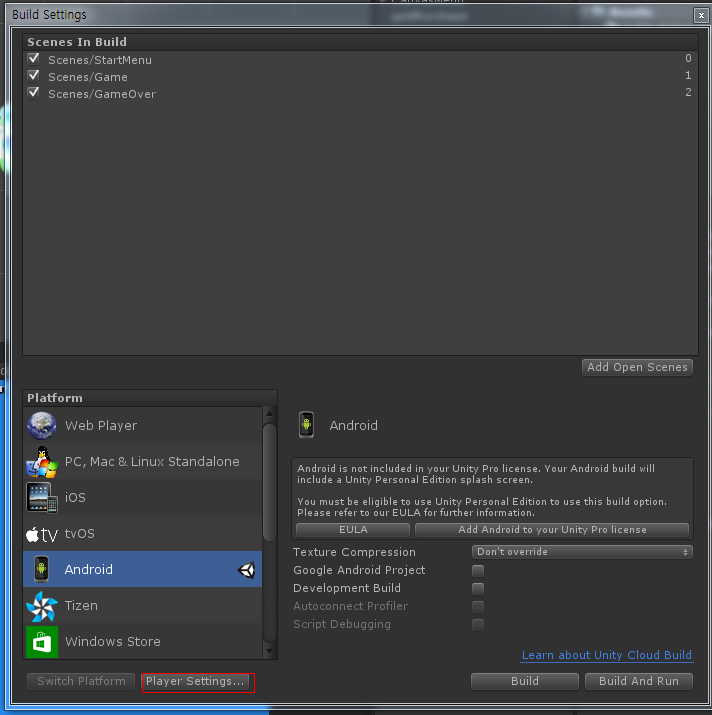The height and width of the screenshot is (715, 712).
Task: Select the Scenes/StartMenu scene row text
Action: [x=100, y=60]
